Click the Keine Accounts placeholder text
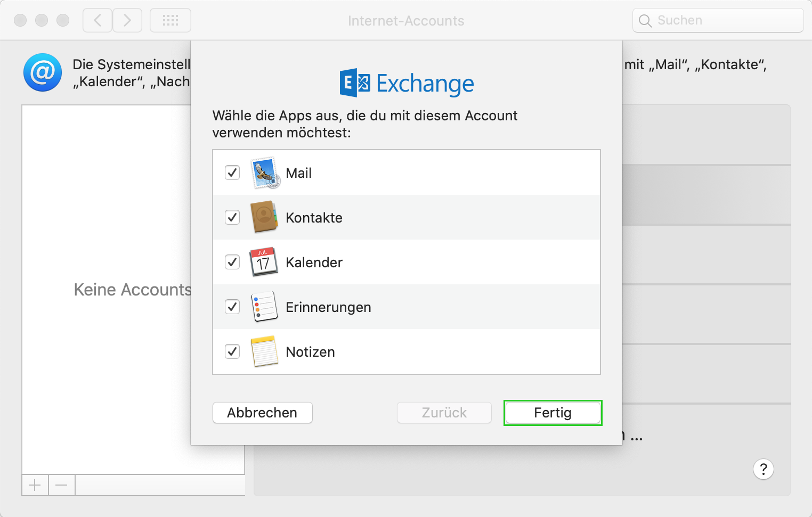Viewport: 812px width, 517px height. click(x=132, y=289)
